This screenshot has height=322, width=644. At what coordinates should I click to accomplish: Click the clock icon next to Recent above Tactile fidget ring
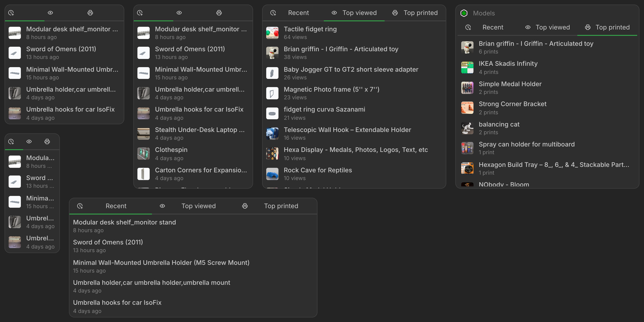273,13
